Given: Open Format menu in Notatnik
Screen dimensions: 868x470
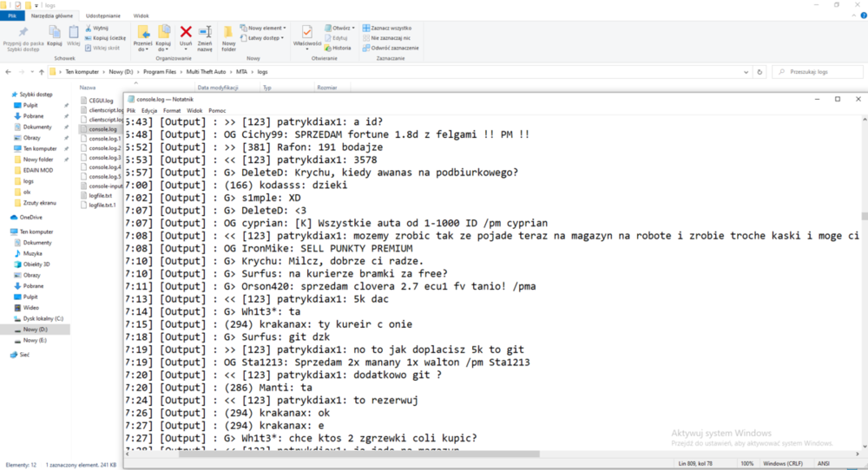Looking at the screenshot, I should [172, 111].
